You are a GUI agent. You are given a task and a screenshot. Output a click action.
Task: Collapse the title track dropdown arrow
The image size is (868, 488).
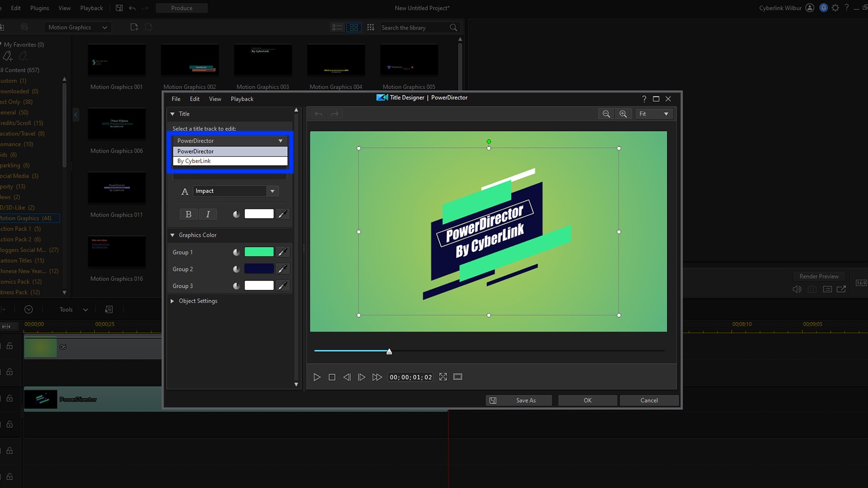pos(280,140)
